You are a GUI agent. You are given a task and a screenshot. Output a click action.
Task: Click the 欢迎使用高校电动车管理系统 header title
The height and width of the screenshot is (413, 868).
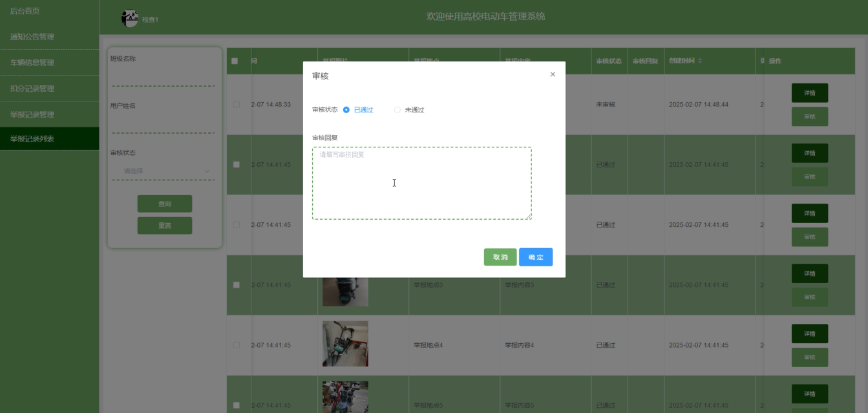pos(486,16)
